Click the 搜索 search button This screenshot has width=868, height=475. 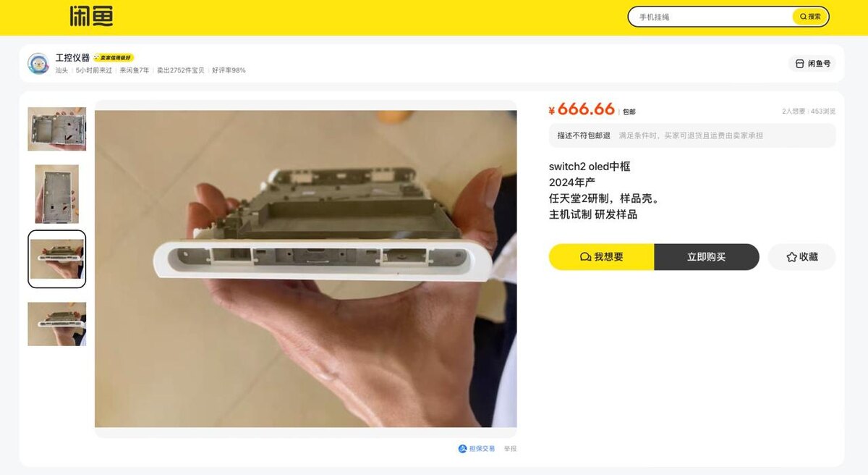[x=810, y=17]
